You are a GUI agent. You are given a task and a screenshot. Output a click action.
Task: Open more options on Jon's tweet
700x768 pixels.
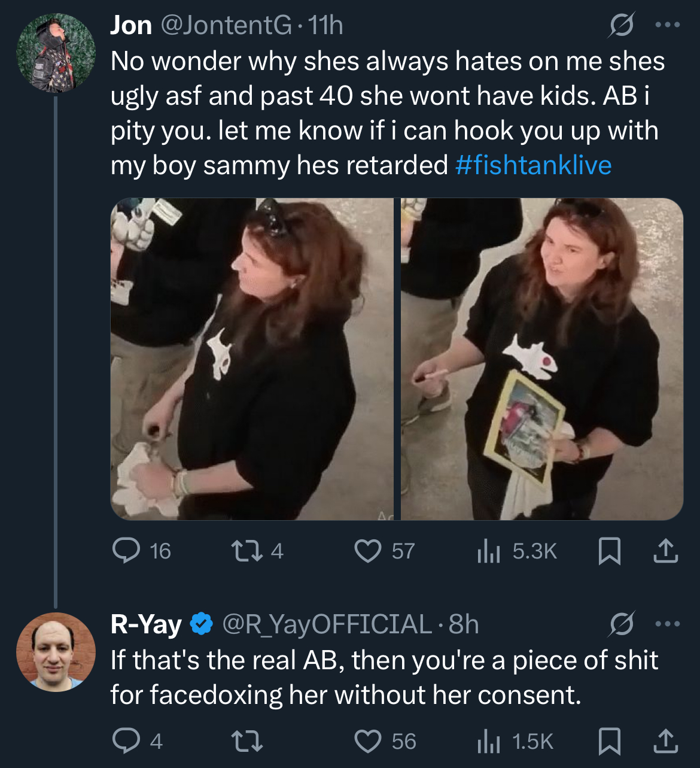(x=668, y=25)
